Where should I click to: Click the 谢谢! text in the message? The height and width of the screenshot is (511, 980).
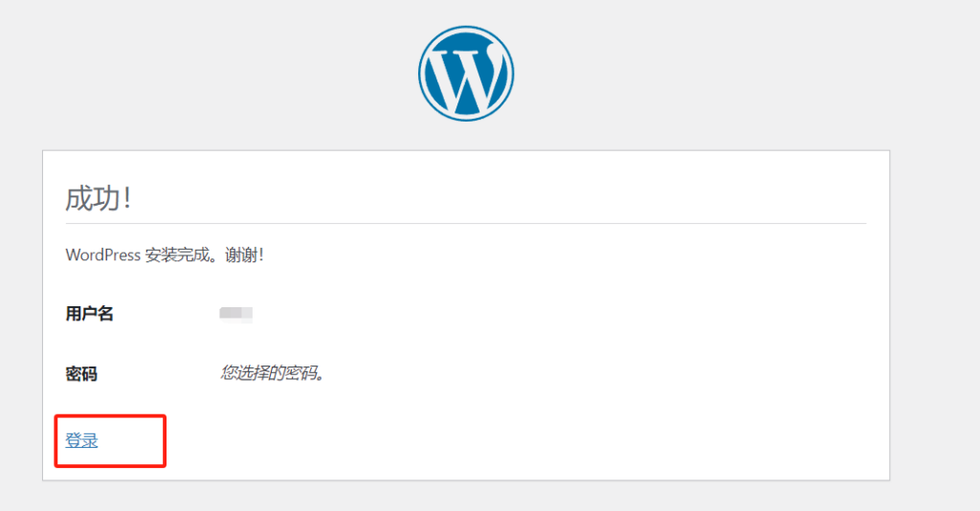click(x=244, y=255)
